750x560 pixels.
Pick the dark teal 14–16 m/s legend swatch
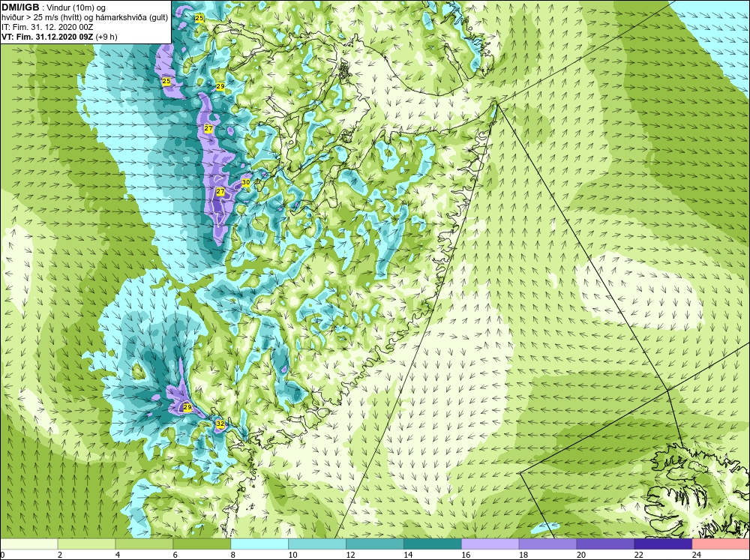[433, 544]
